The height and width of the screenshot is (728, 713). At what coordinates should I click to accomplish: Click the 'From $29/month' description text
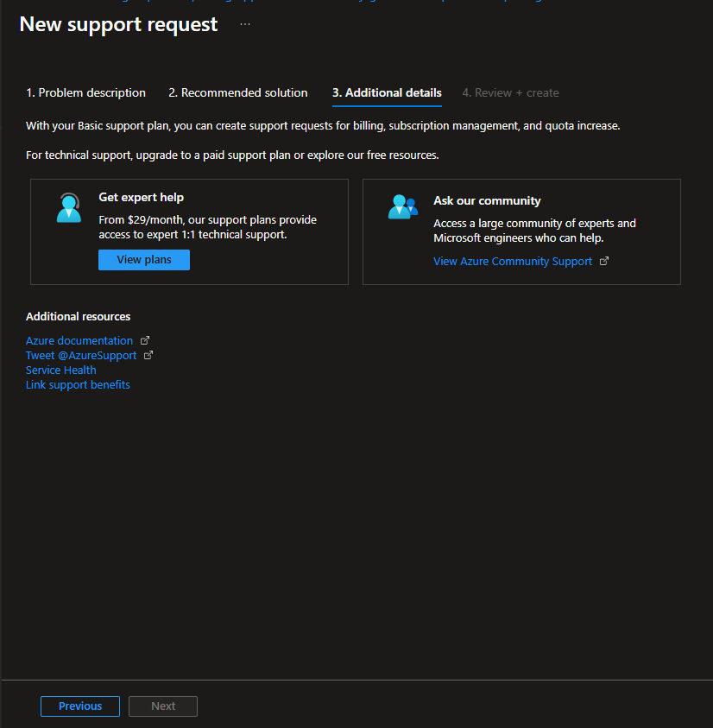(207, 227)
